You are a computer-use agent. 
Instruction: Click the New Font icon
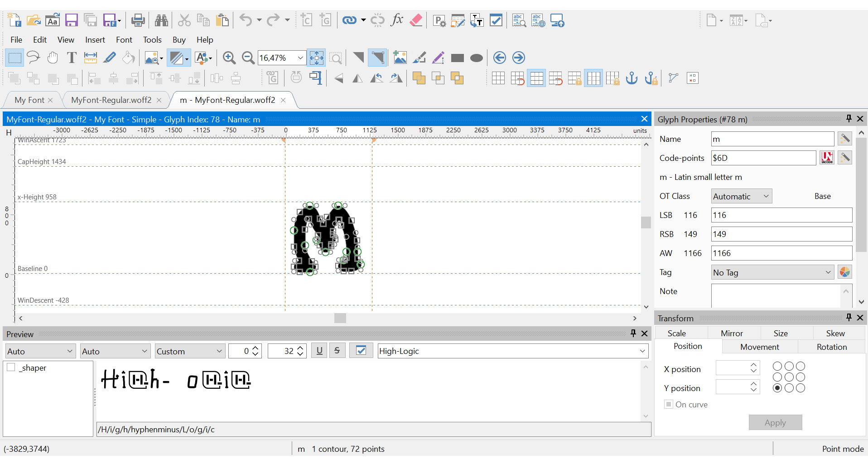point(14,20)
